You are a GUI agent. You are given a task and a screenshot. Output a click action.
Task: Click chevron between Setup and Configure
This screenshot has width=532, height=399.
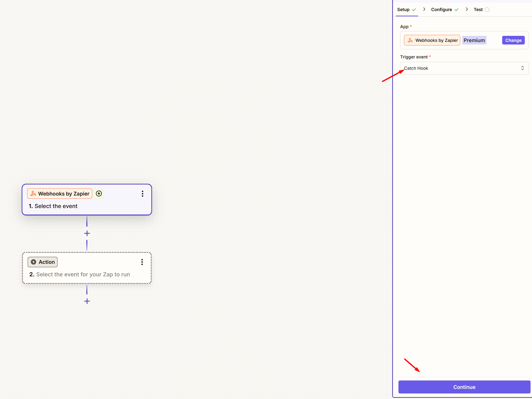tap(424, 9)
